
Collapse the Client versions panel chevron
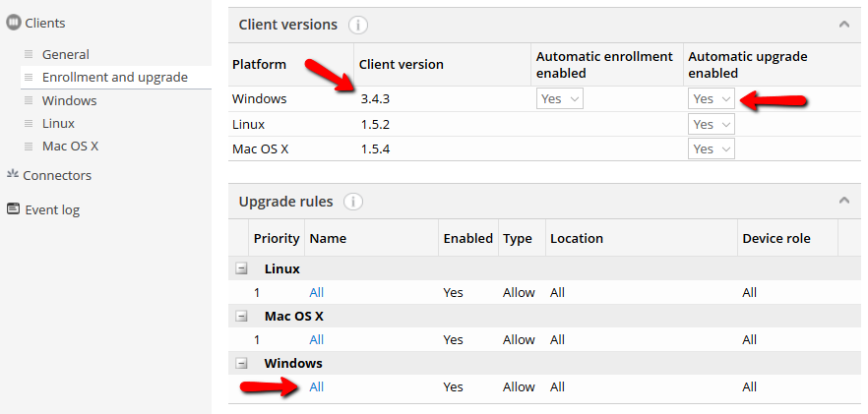coord(843,25)
